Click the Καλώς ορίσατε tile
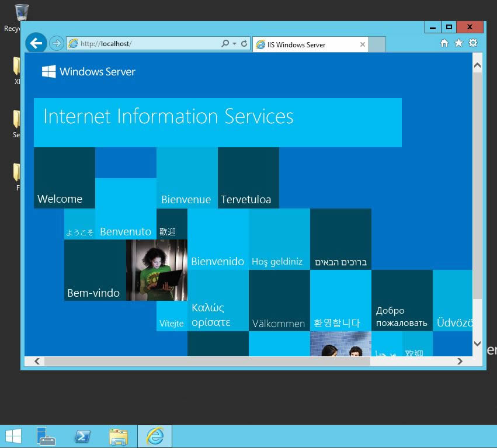The height and width of the screenshot is (448, 497). click(x=218, y=301)
